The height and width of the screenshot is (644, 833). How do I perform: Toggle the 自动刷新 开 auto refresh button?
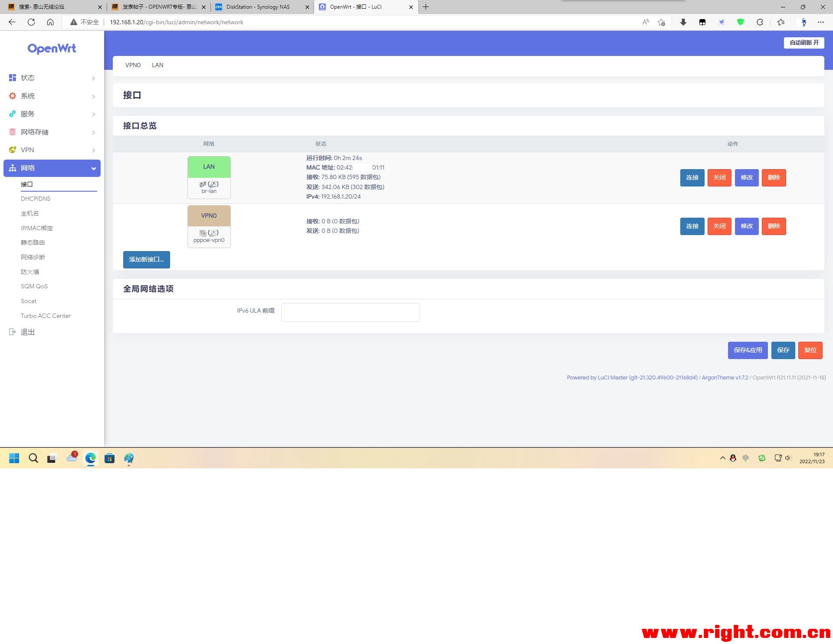[804, 42]
